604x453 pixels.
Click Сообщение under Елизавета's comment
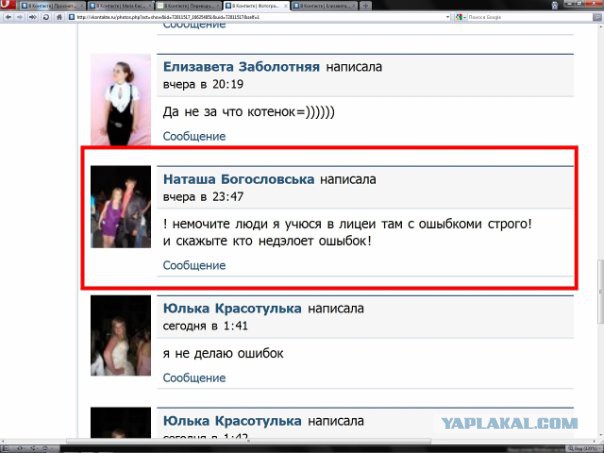click(194, 136)
